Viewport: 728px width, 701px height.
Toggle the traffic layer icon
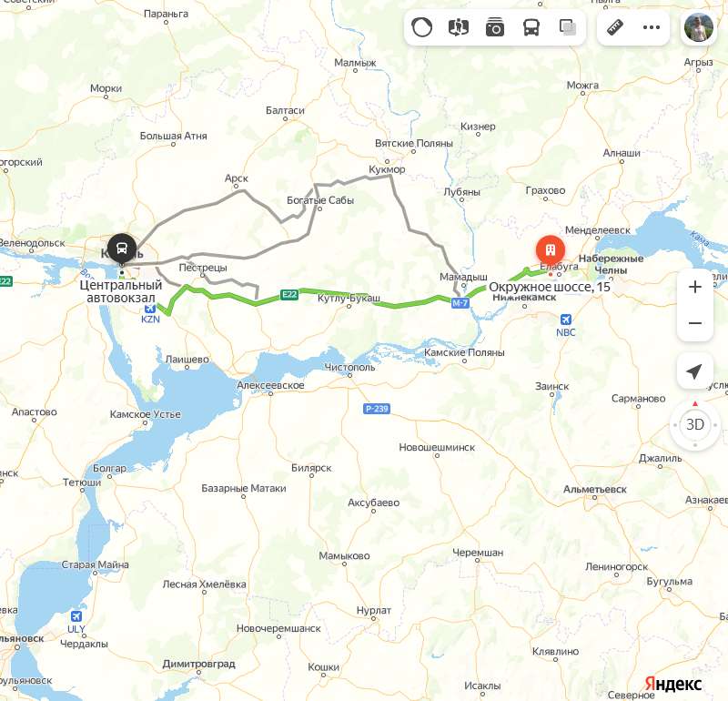tap(421, 27)
